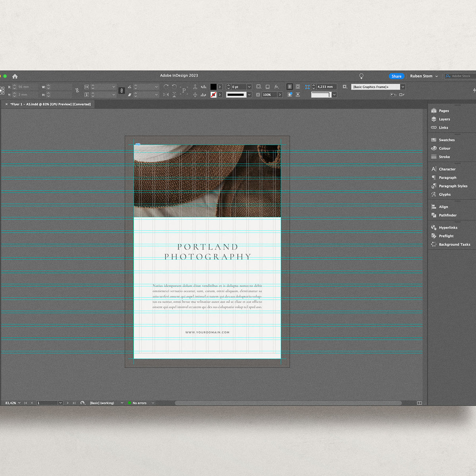
Task: Click the stroke none swatch
Action: [213, 95]
